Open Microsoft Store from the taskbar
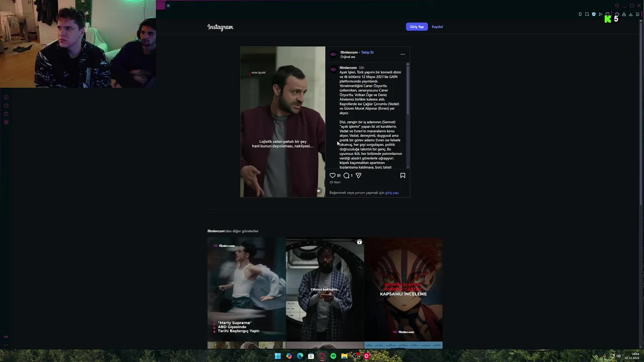The image size is (644, 362). point(311,356)
